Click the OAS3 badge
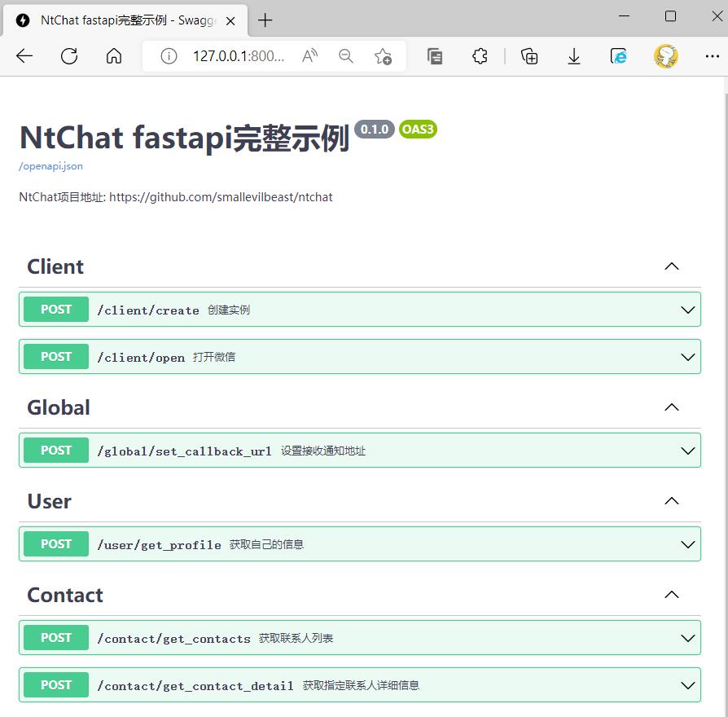The height and width of the screenshot is (717, 728). click(x=418, y=129)
